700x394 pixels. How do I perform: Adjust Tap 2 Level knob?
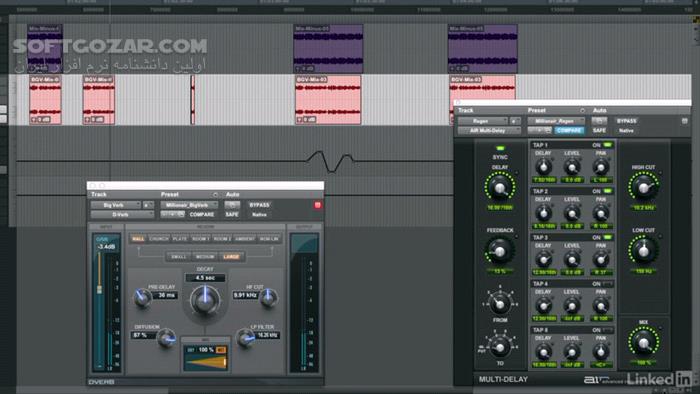point(572,214)
